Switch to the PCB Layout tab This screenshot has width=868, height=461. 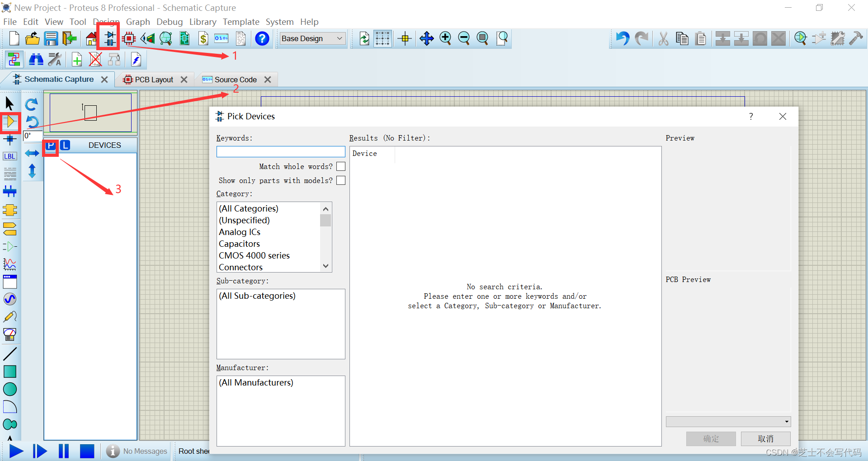coord(154,80)
